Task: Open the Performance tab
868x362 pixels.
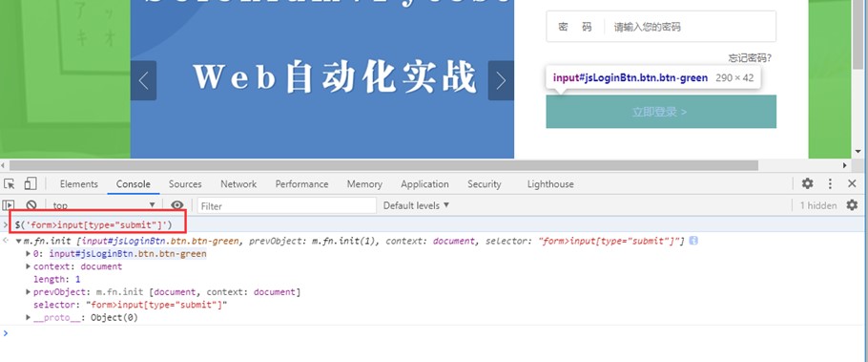Action: click(x=301, y=184)
